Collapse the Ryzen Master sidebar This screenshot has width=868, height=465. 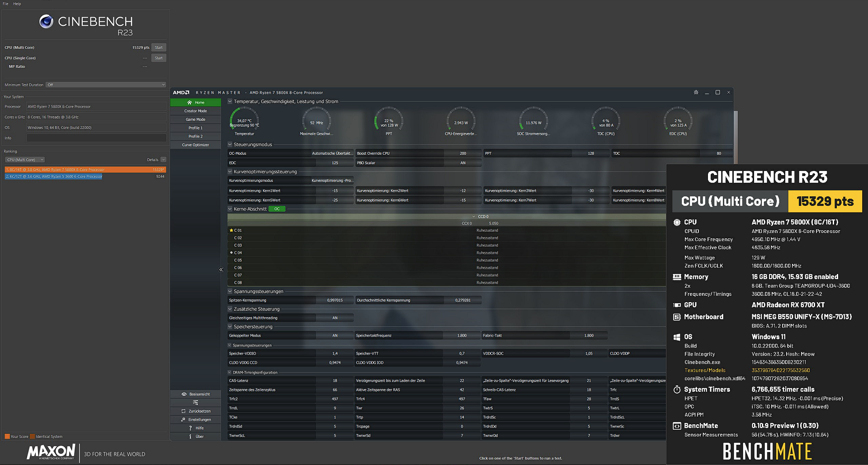(221, 270)
